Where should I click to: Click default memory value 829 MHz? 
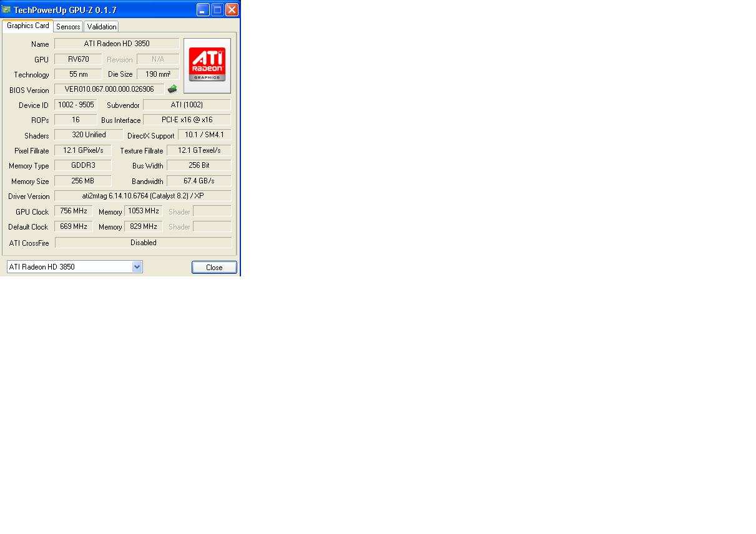(x=144, y=226)
